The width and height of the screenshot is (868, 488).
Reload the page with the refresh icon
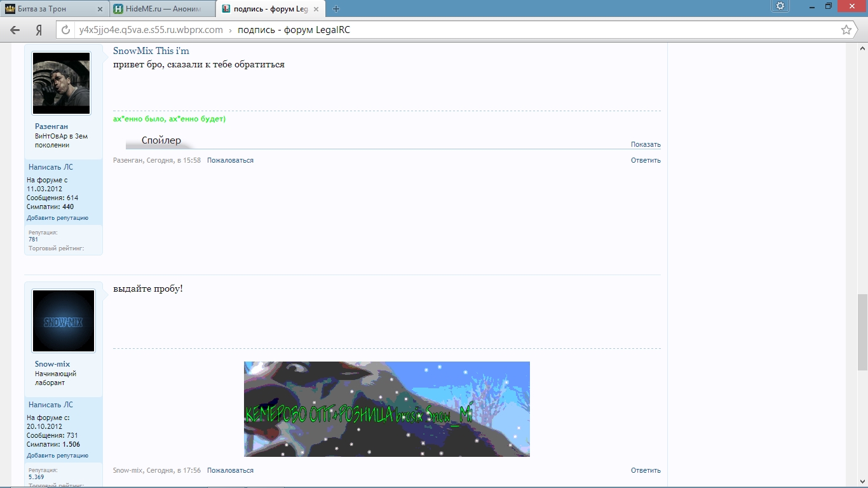(x=66, y=30)
